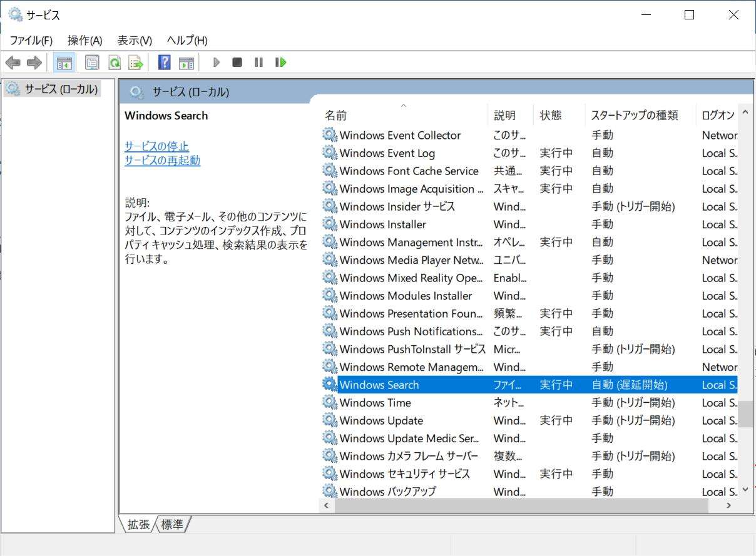Click the サービスの再起動 link
The image size is (756, 556).
pyautogui.click(x=162, y=160)
